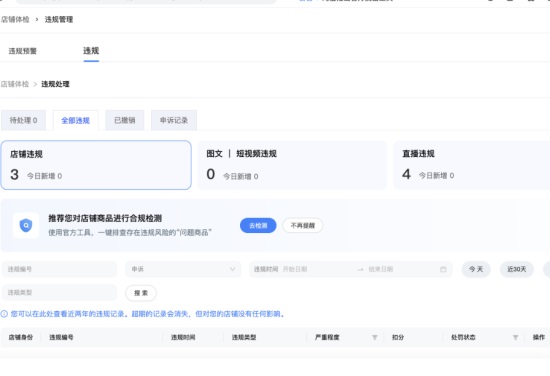Image resolution: width=550 pixels, height=376 pixels.
Task: Expand the 申诉 dropdown
Action: pyautogui.click(x=183, y=269)
